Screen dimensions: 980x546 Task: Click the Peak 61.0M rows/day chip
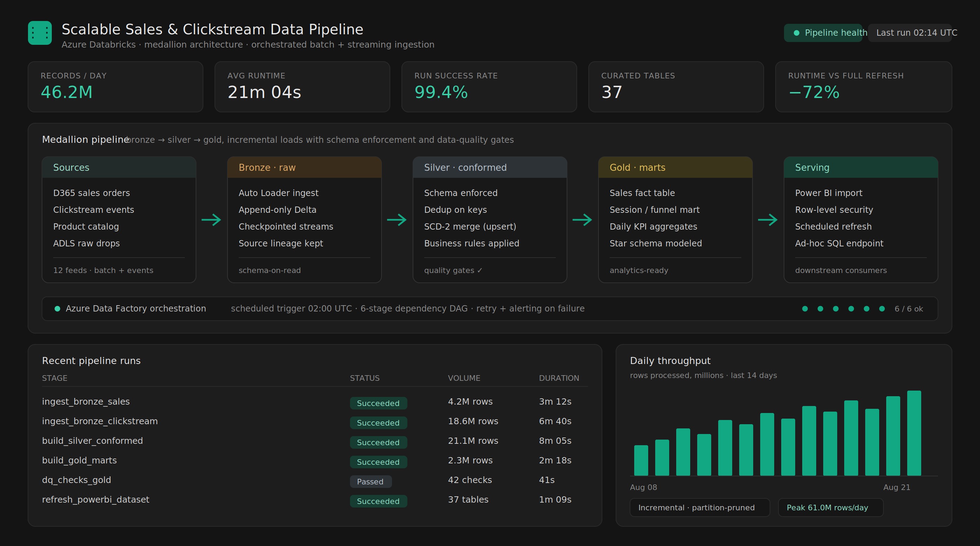pyautogui.click(x=831, y=507)
